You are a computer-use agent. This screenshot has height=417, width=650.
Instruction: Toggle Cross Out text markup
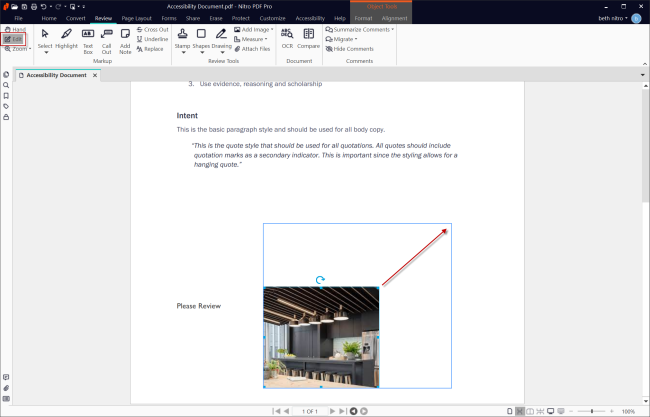tap(152, 30)
